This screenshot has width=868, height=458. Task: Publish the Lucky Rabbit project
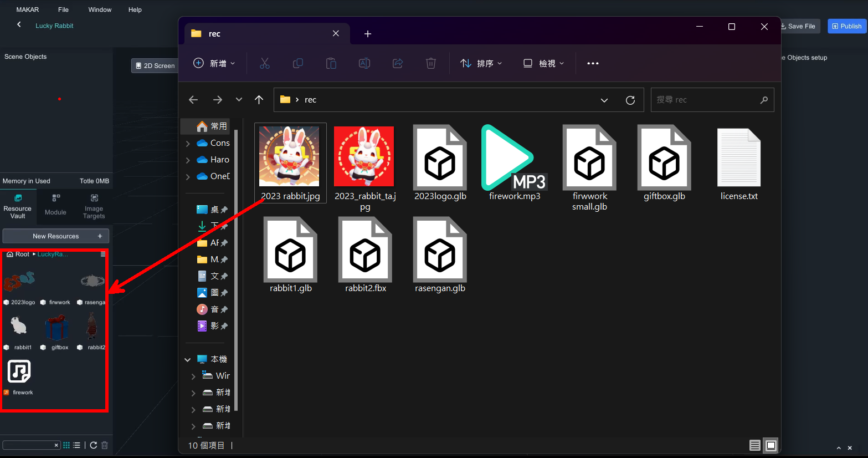point(846,26)
